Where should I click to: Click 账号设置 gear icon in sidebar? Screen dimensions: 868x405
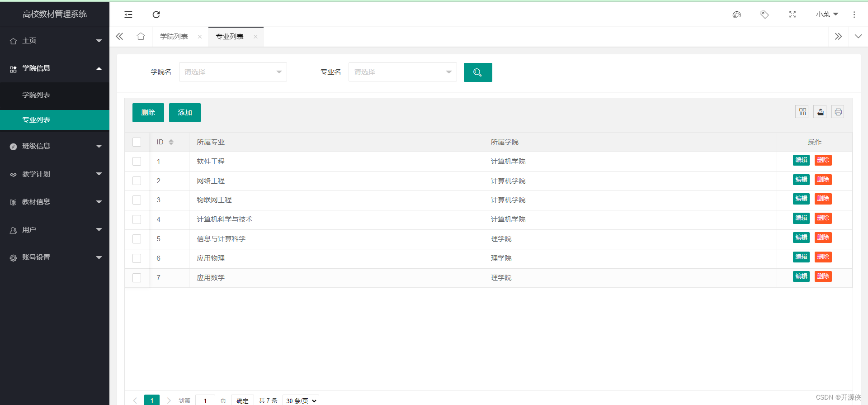(x=13, y=258)
